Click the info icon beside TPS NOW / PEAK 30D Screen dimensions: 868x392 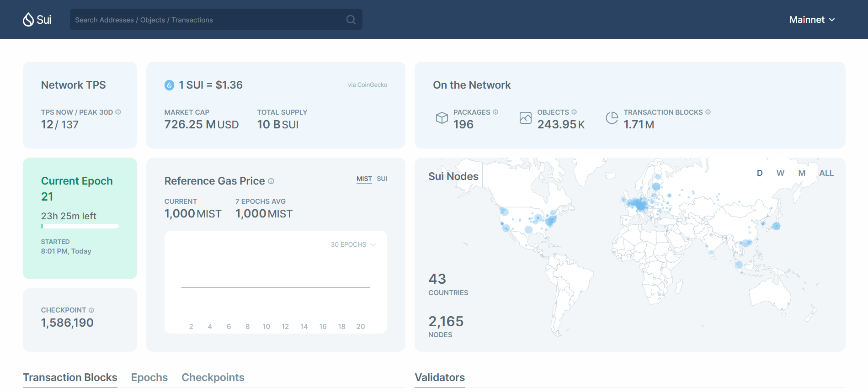(x=118, y=112)
